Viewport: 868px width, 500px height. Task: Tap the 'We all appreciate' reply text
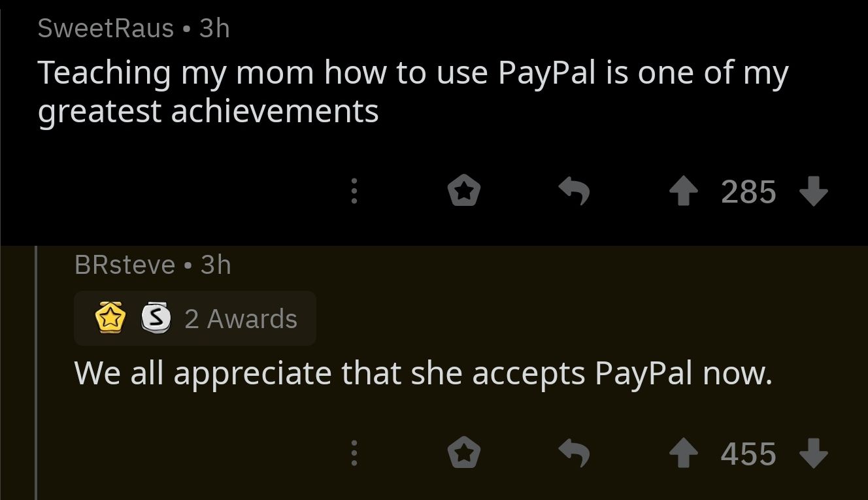(x=423, y=374)
